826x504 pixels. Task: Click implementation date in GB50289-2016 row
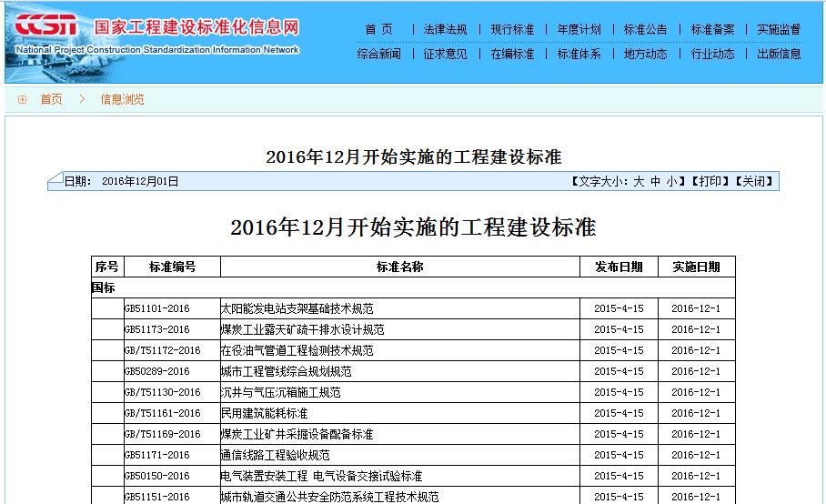[696, 371]
